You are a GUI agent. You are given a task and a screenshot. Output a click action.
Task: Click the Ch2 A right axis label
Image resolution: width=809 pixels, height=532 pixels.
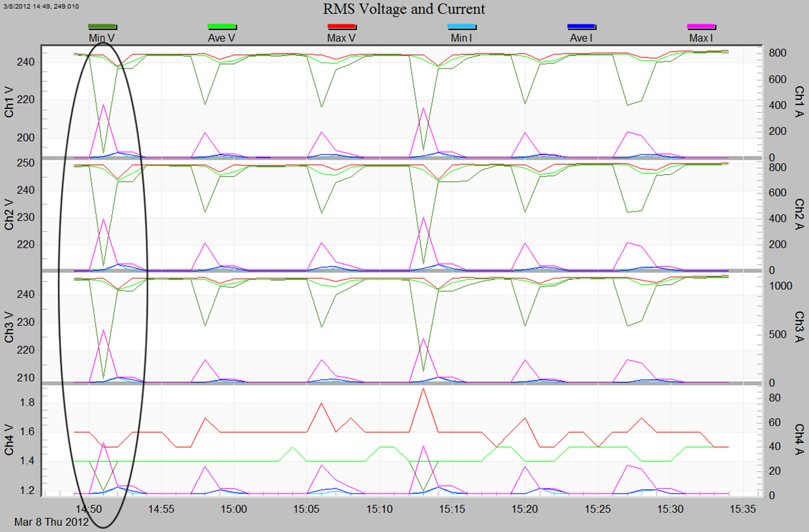point(799,214)
